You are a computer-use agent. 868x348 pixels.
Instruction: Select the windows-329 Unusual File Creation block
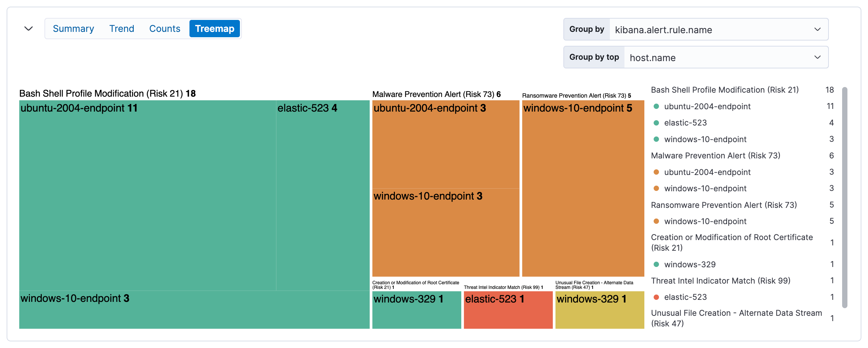599,309
